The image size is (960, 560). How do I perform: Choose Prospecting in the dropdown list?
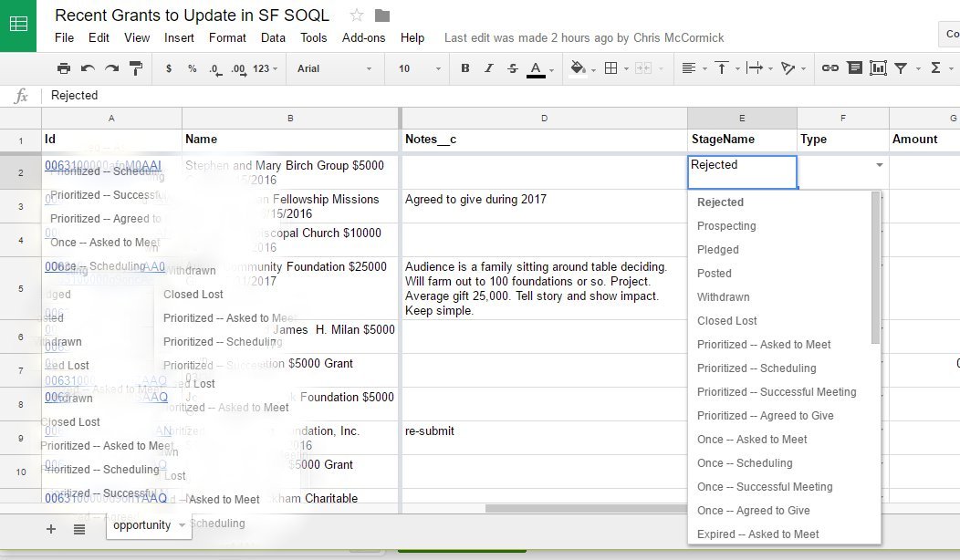(x=726, y=226)
